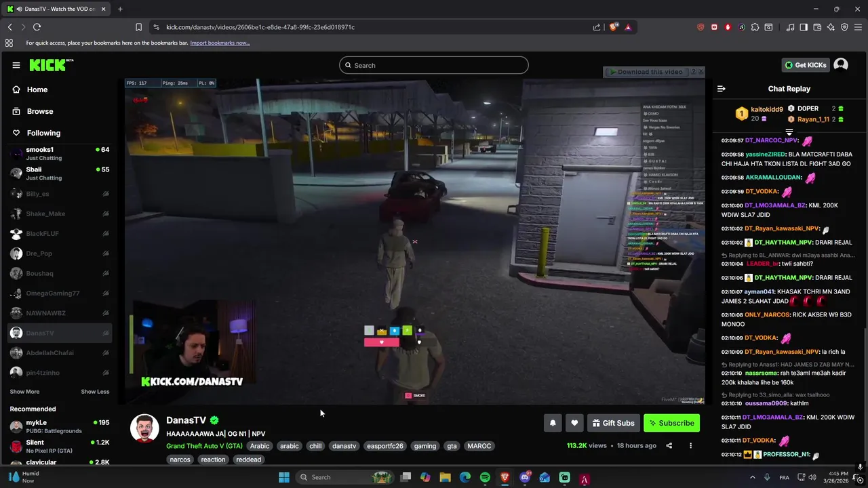868x488 pixels.
Task: Open clavicular recommended channel
Action: click(x=60, y=462)
